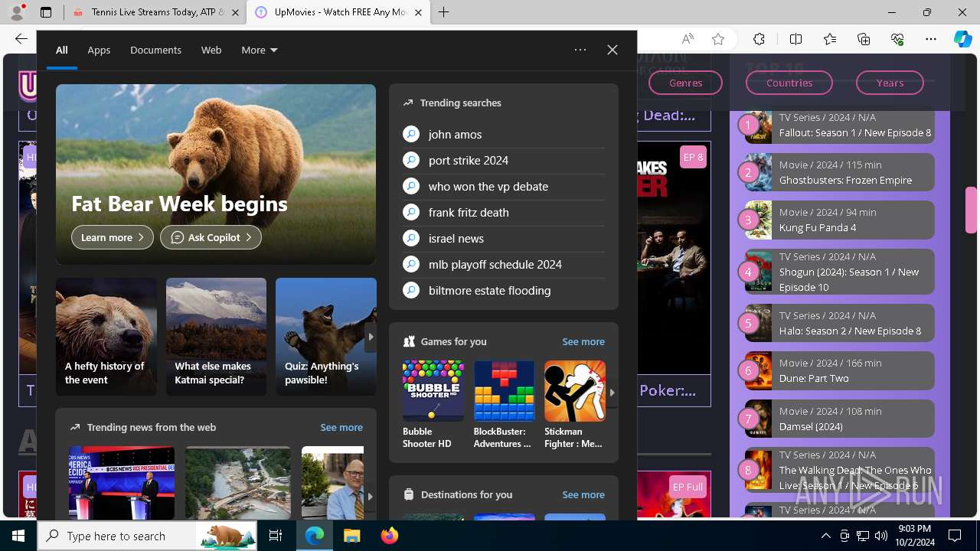
Task: Open Copilot sidebar icon
Action: click(963, 39)
